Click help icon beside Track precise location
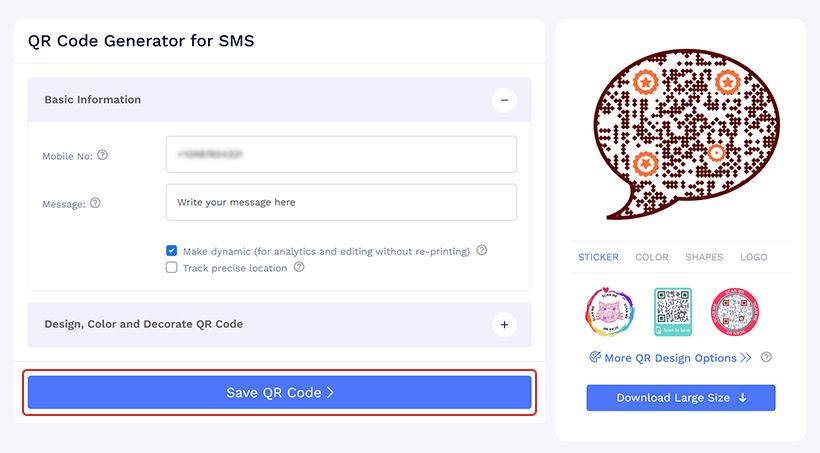 pos(299,268)
